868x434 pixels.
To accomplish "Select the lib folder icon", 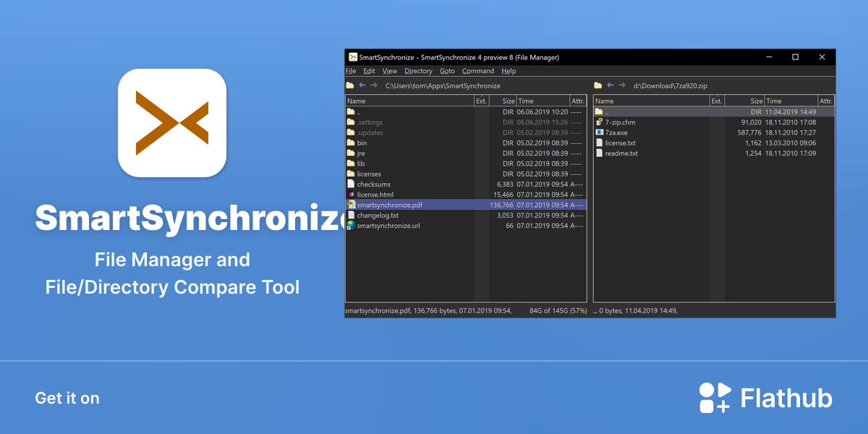I will tap(351, 163).
